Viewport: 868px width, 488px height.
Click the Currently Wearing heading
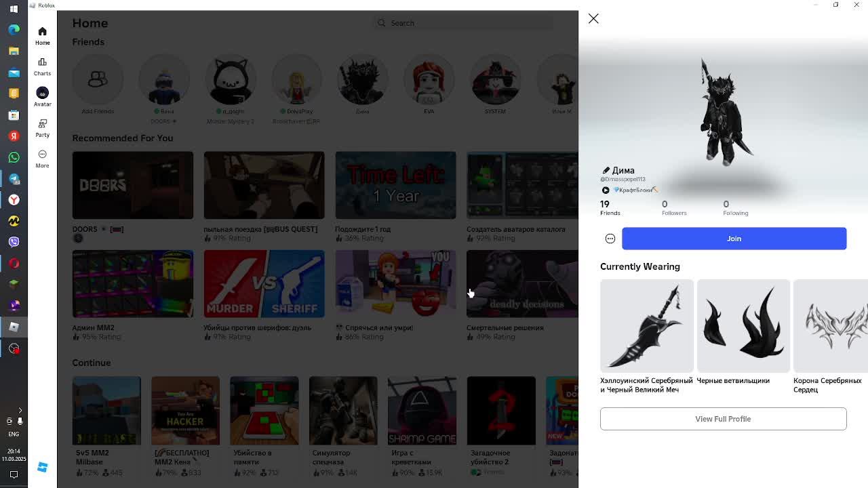[639, 266]
